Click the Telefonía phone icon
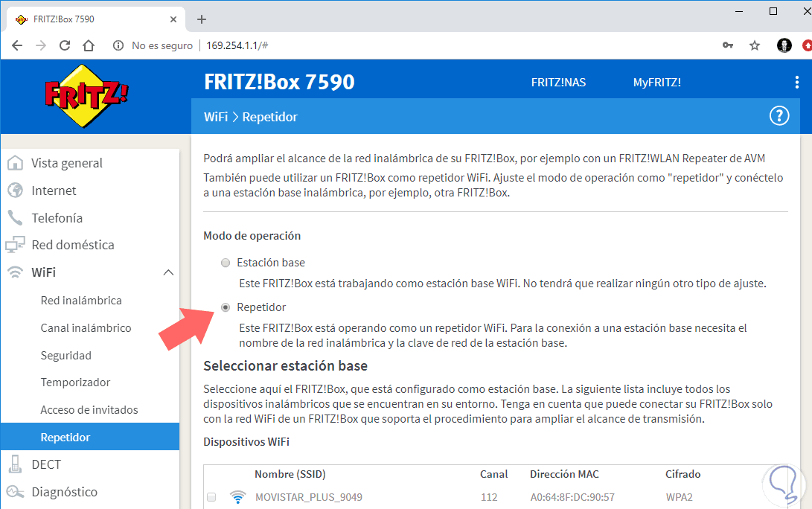Viewport: 812px width, 509px height. click(x=15, y=218)
